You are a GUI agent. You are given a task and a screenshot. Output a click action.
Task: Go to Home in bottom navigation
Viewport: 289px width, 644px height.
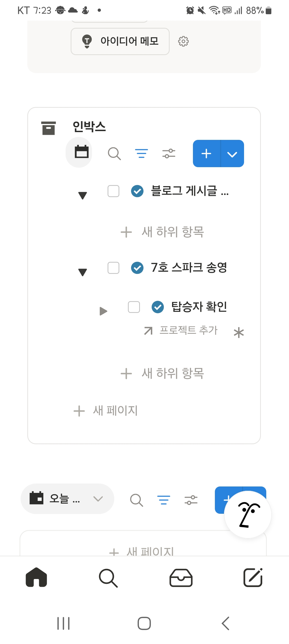pyautogui.click(x=36, y=578)
